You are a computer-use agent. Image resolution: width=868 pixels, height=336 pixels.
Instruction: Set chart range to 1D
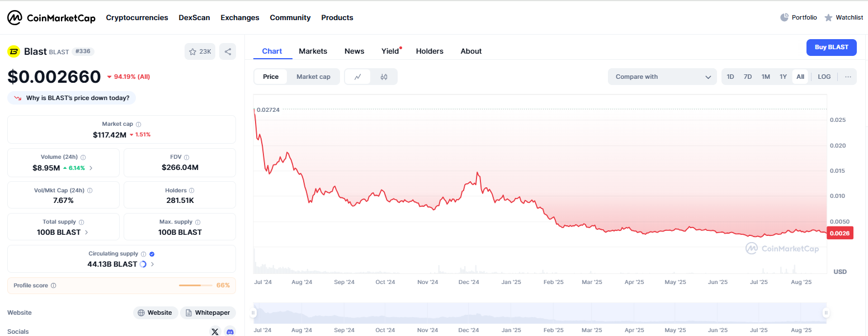tap(730, 77)
